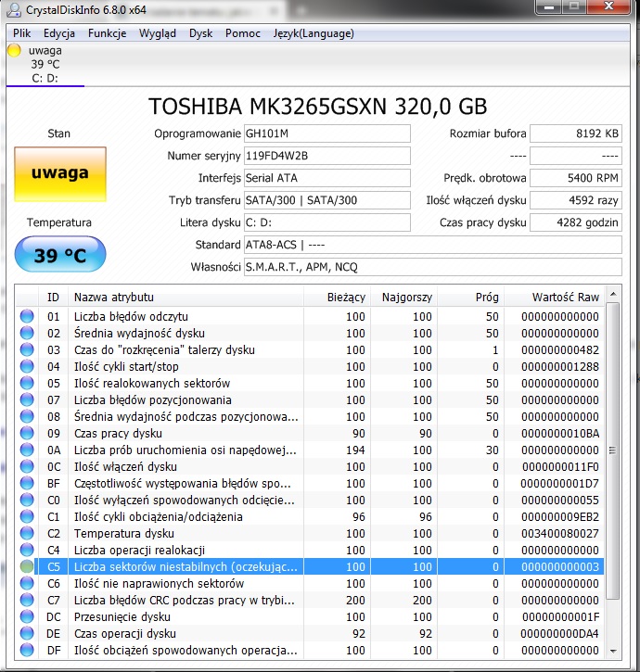Image resolution: width=640 pixels, height=672 pixels.
Task: Open the Język(Language) menu
Action: coord(314,33)
